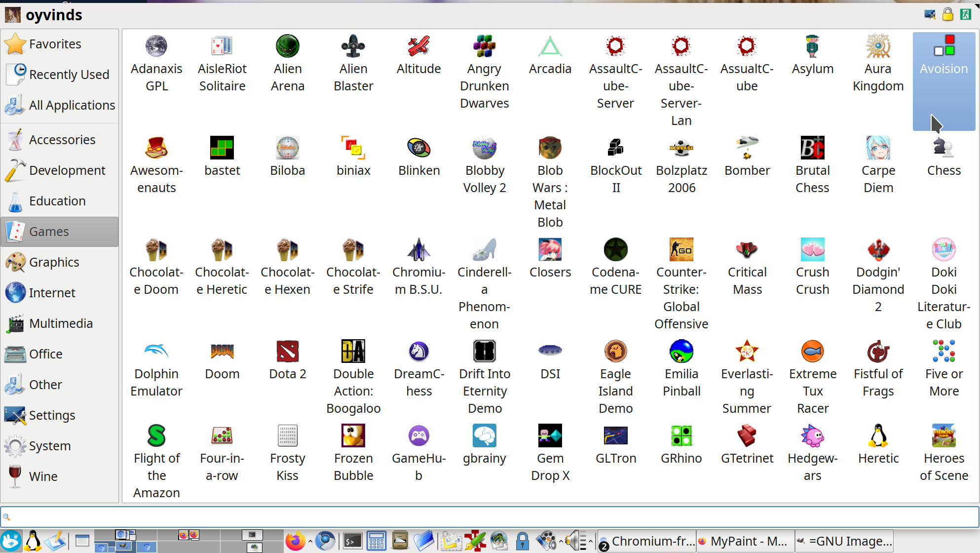980x553 pixels.
Task: Expand arrow next to volume icon
Action: coord(590,541)
